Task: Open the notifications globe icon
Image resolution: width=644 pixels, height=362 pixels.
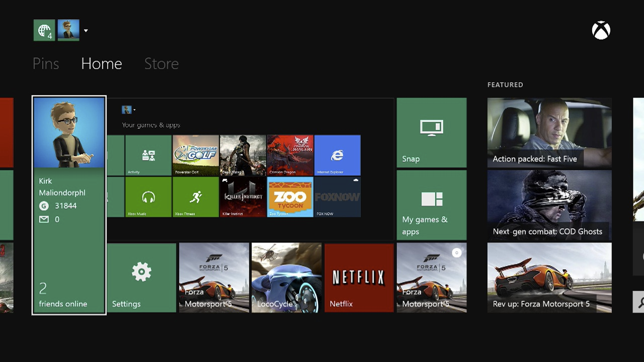Action: point(44,30)
